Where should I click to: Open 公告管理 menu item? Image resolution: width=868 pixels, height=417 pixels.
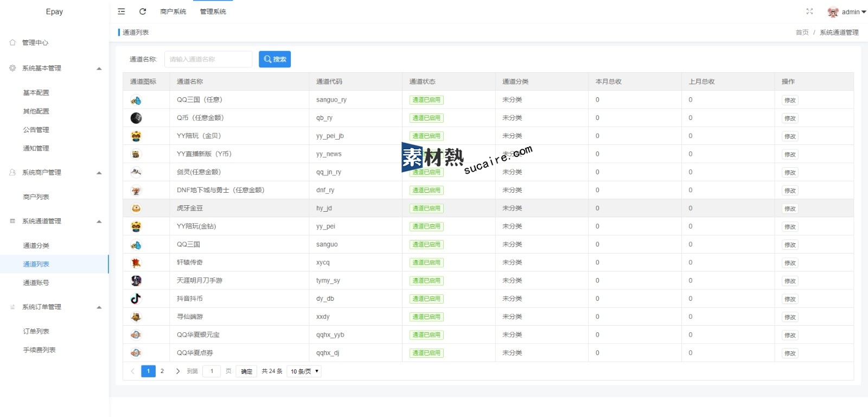click(36, 130)
